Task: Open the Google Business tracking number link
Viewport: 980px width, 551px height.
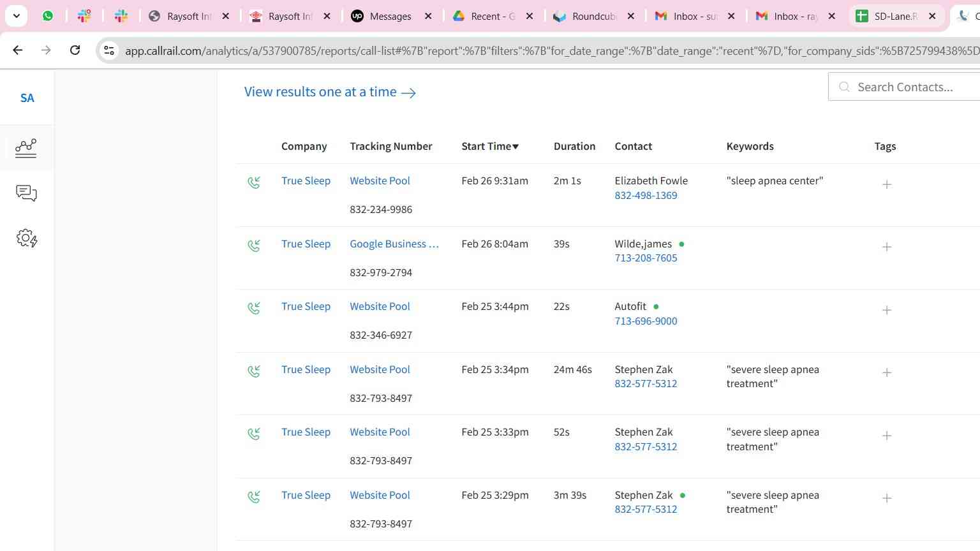Action: coord(394,244)
